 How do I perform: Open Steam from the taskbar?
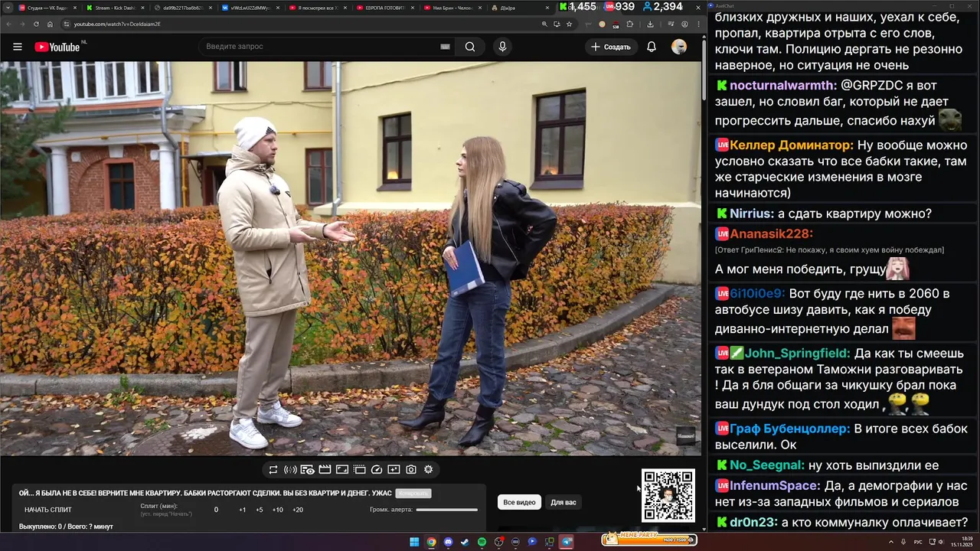(x=465, y=542)
